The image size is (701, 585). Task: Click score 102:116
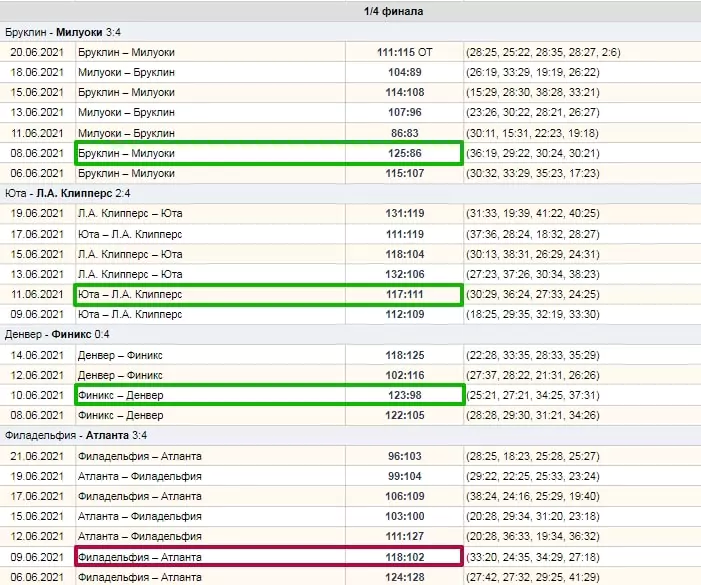point(405,375)
